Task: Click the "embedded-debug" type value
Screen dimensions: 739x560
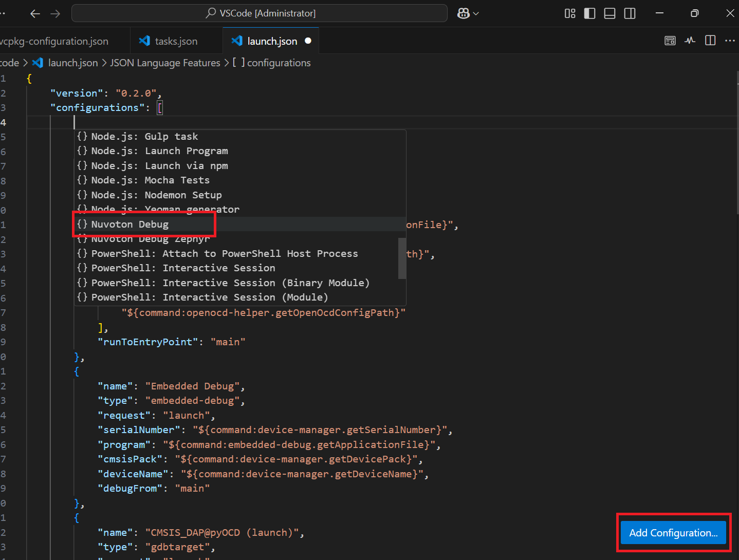Action: point(192,401)
